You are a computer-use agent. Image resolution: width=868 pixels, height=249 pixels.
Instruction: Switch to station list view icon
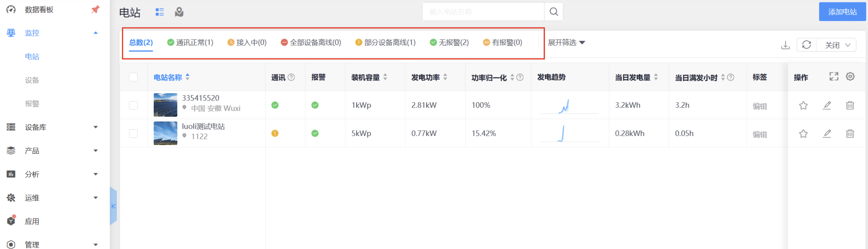(x=160, y=12)
